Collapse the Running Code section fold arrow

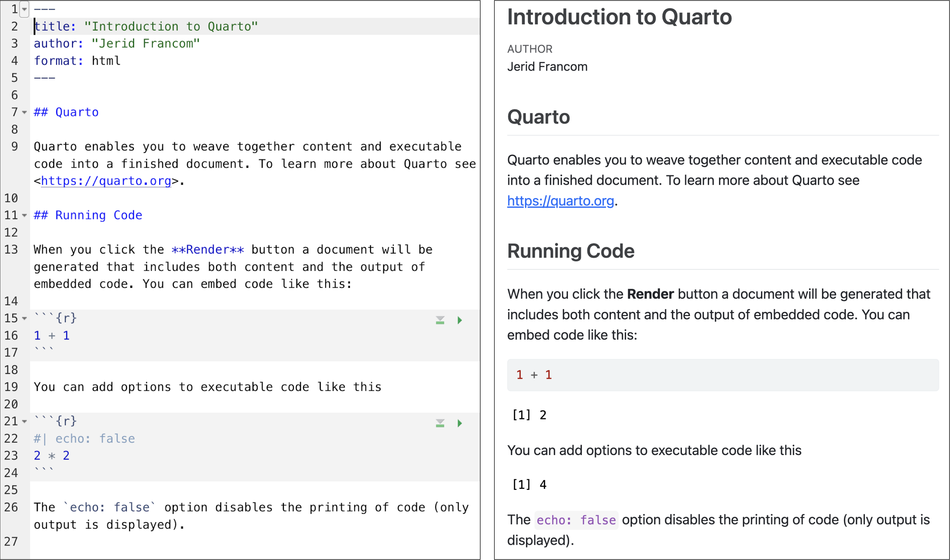point(24,215)
